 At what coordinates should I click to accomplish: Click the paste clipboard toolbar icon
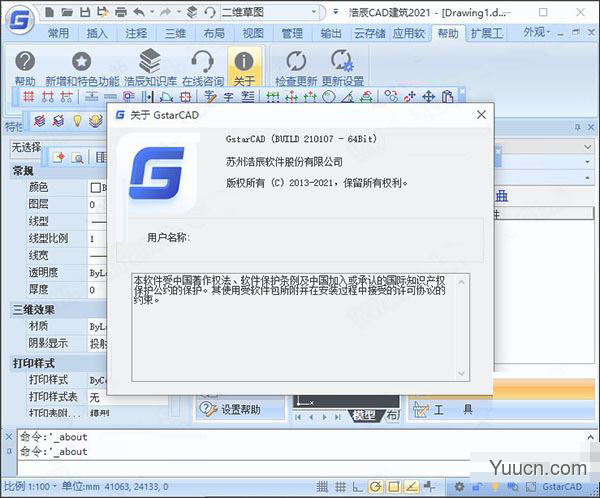click(x=448, y=96)
